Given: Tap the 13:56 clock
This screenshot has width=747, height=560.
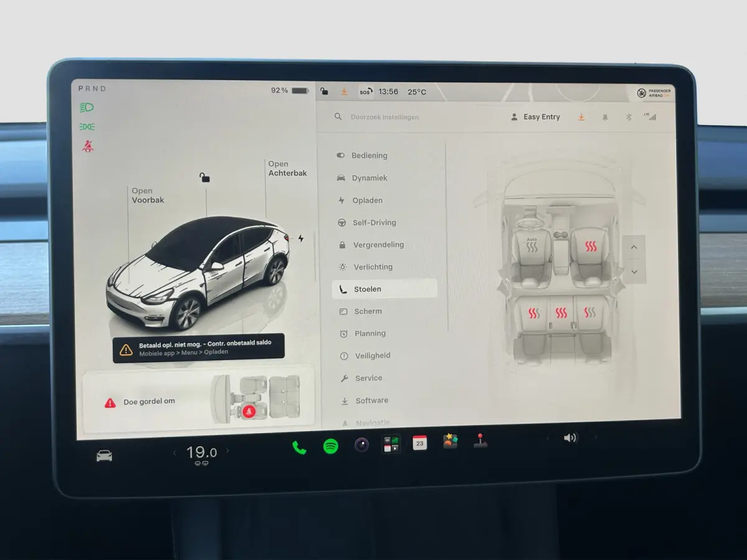Looking at the screenshot, I should tap(388, 91).
